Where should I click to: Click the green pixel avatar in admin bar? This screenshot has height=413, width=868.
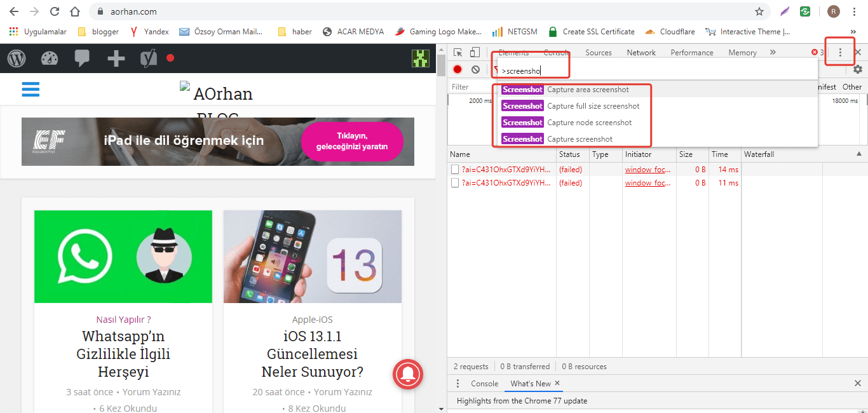(421, 58)
